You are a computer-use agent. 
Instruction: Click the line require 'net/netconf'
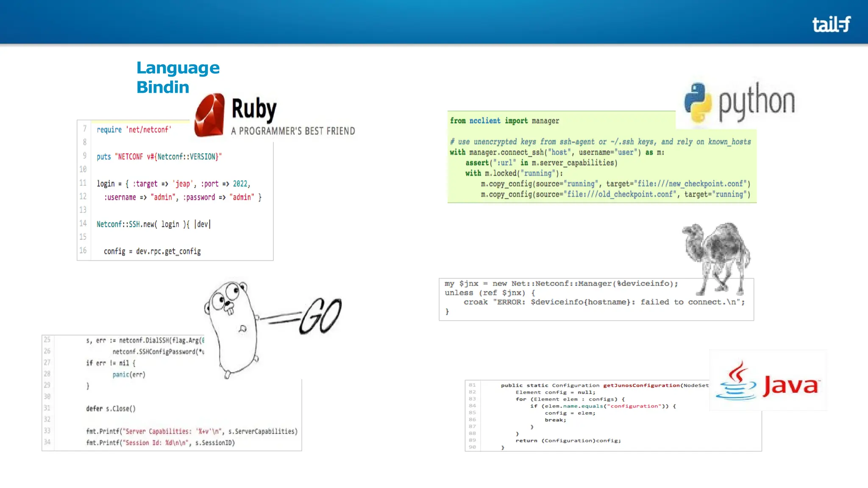click(134, 130)
